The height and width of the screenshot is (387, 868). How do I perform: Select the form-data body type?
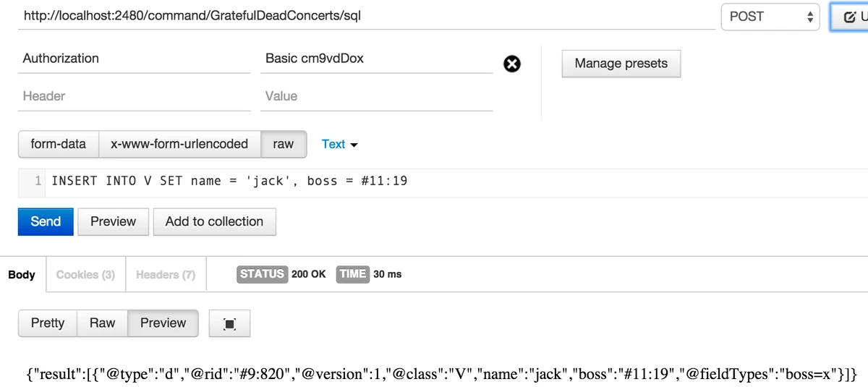point(59,144)
